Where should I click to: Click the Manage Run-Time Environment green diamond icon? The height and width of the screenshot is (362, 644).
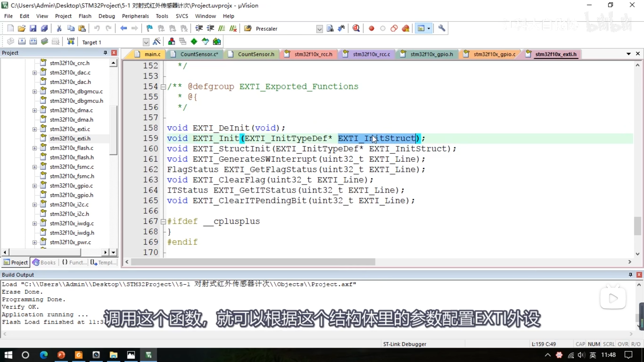tap(194, 41)
